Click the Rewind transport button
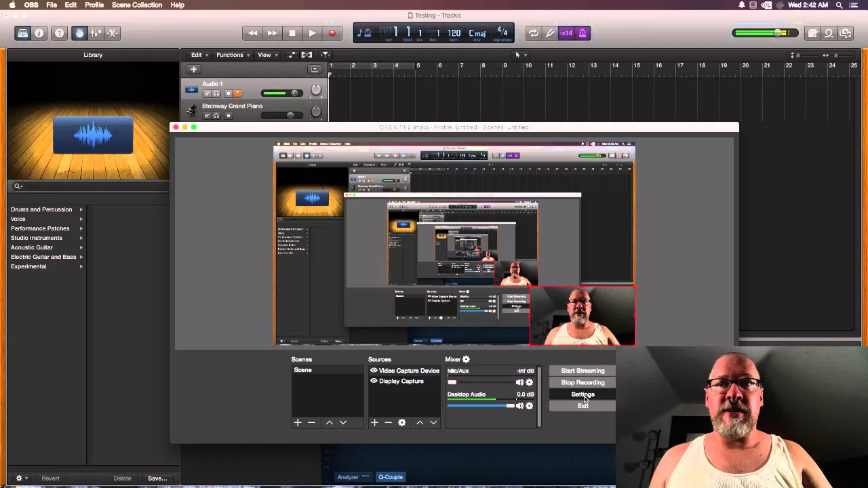Image resolution: width=868 pixels, height=488 pixels. (x=252, y=33)
